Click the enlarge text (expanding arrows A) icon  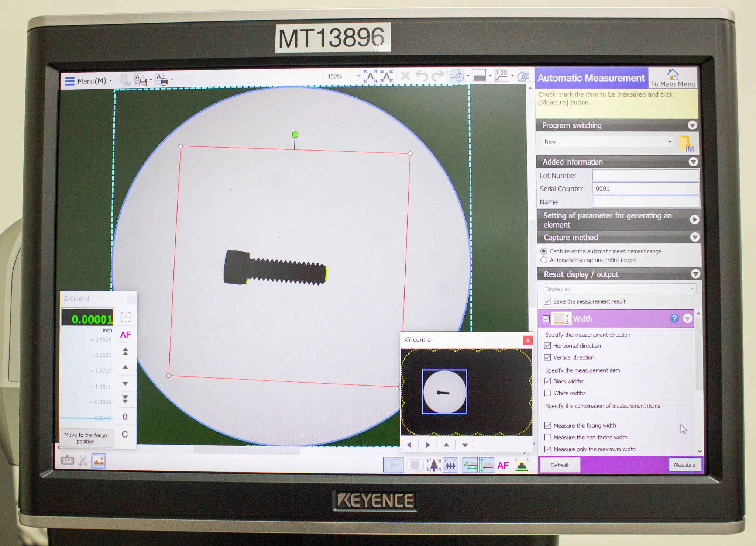pos(370,76)
